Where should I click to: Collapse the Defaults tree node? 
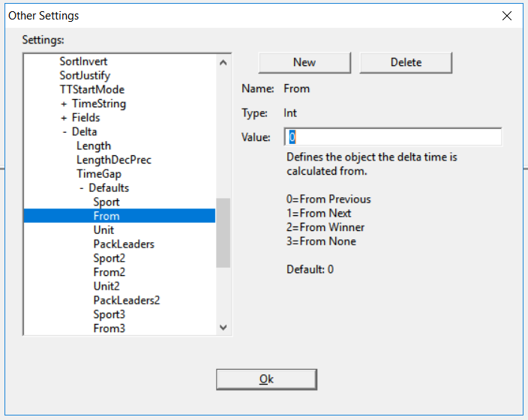coord(82,188)
